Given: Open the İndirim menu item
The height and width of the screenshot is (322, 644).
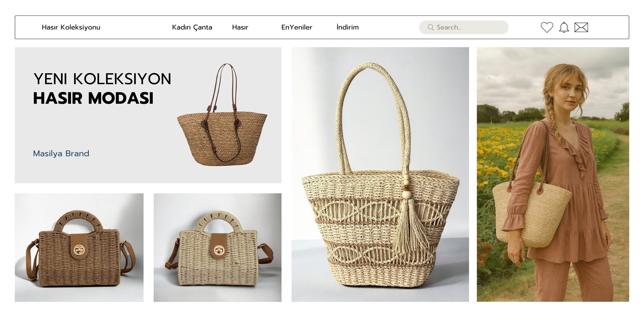Looking at the screenshot, I should point(348,27).
